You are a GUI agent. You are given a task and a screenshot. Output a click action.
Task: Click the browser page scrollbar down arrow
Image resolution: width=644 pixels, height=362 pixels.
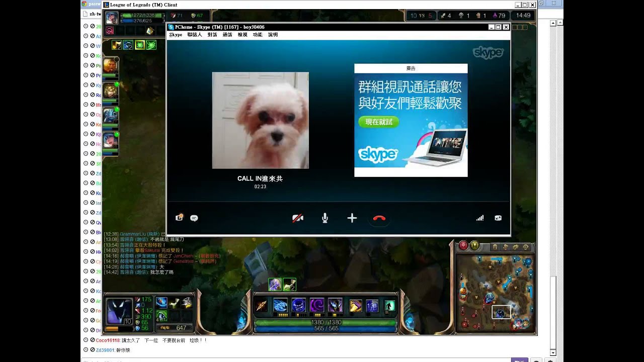553,352
